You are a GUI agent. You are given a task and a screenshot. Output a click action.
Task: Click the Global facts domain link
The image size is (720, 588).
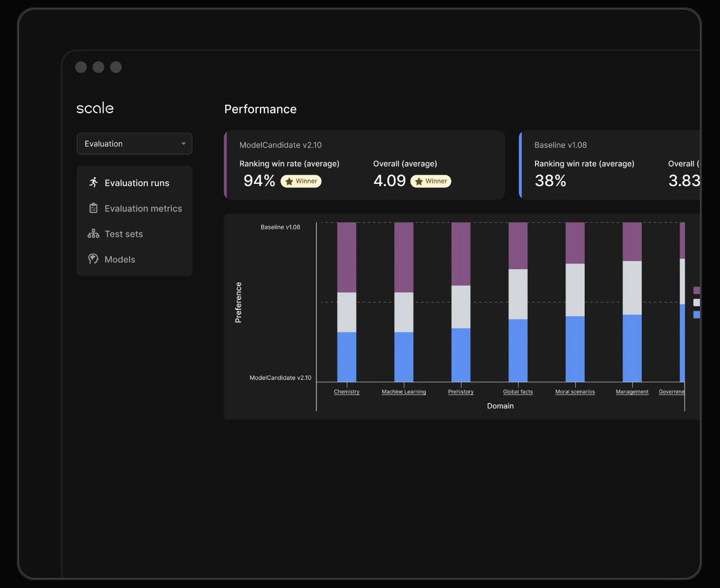(x=518, y=392)
